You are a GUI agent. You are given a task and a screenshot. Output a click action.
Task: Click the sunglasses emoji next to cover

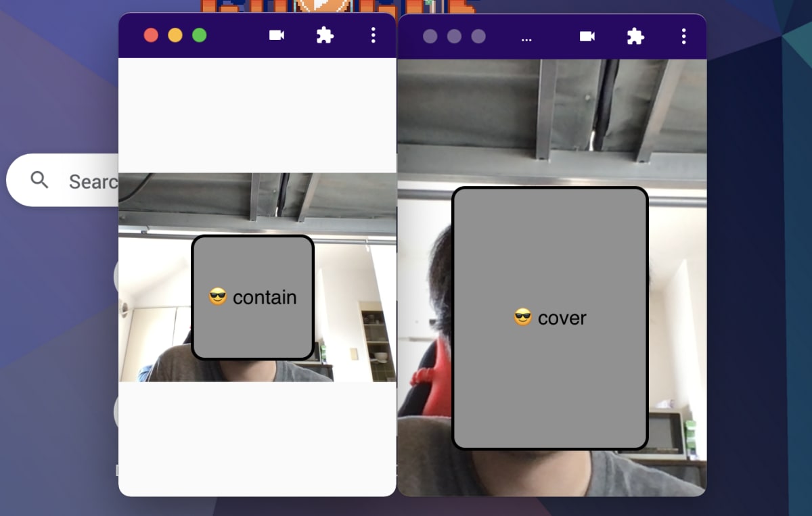coord(523,317)
